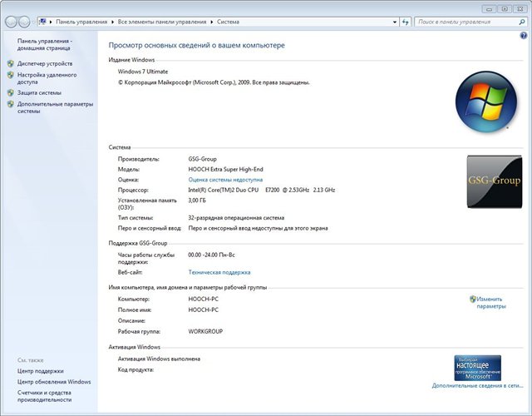Open address bar history dropdown arrow

coord(395,22)
